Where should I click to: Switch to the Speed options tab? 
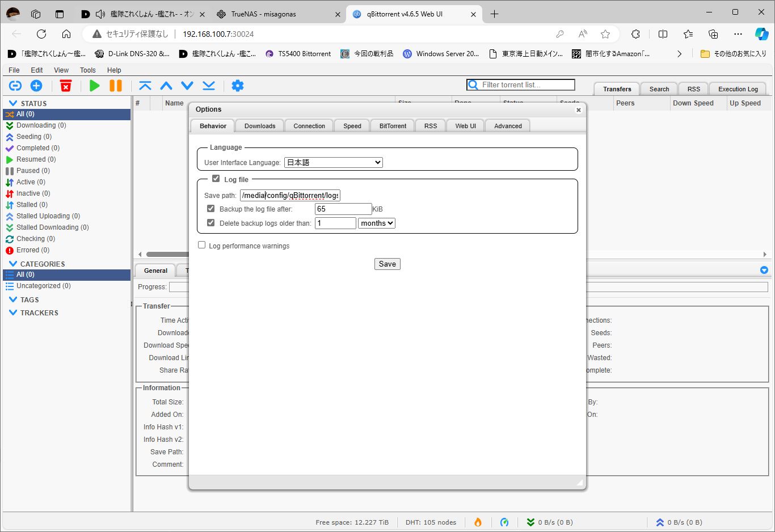[352, 126]
